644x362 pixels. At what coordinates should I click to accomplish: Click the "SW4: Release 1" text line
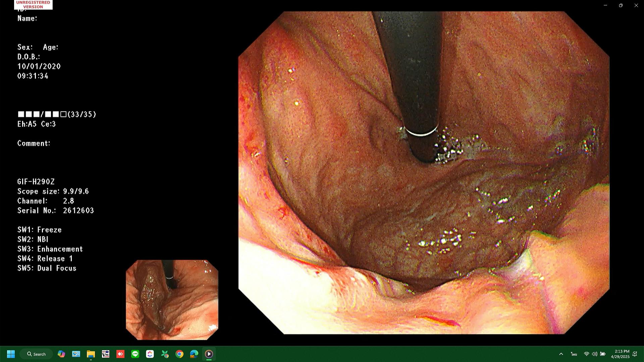45,259
